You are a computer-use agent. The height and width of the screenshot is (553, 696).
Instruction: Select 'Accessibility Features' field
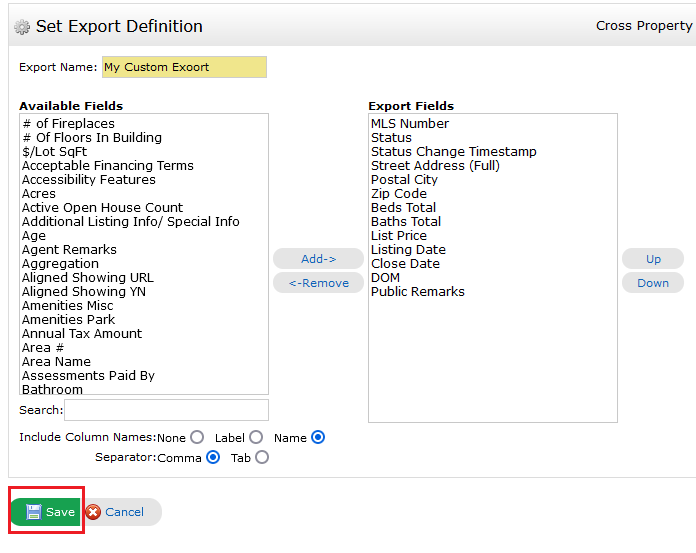point(144,180)
